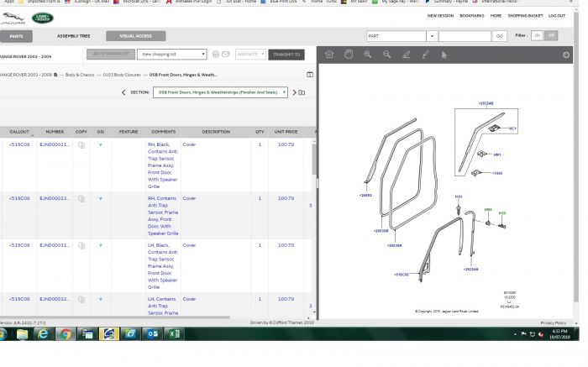Print the parts list
This screenshot has height=367, width=588.
tap(216, 55)
